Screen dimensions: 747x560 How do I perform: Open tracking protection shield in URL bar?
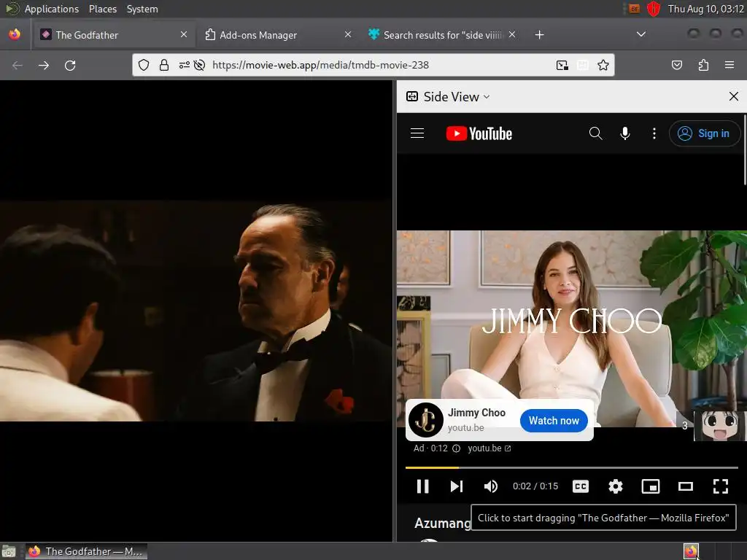click(x=144, y=65)
